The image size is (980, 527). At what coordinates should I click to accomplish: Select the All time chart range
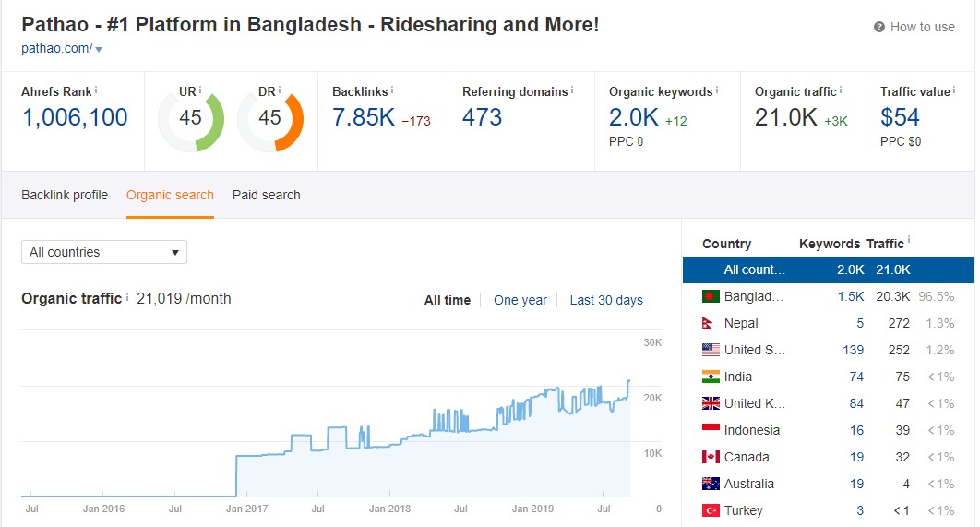tap(448, 300)
